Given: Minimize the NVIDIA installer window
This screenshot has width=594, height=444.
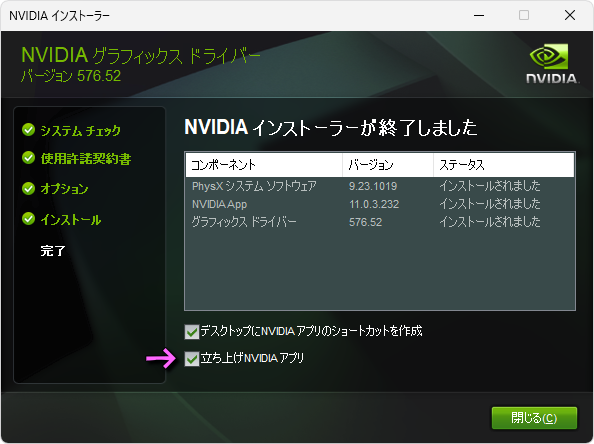Looking at the screenshot, I should (479, 16).
